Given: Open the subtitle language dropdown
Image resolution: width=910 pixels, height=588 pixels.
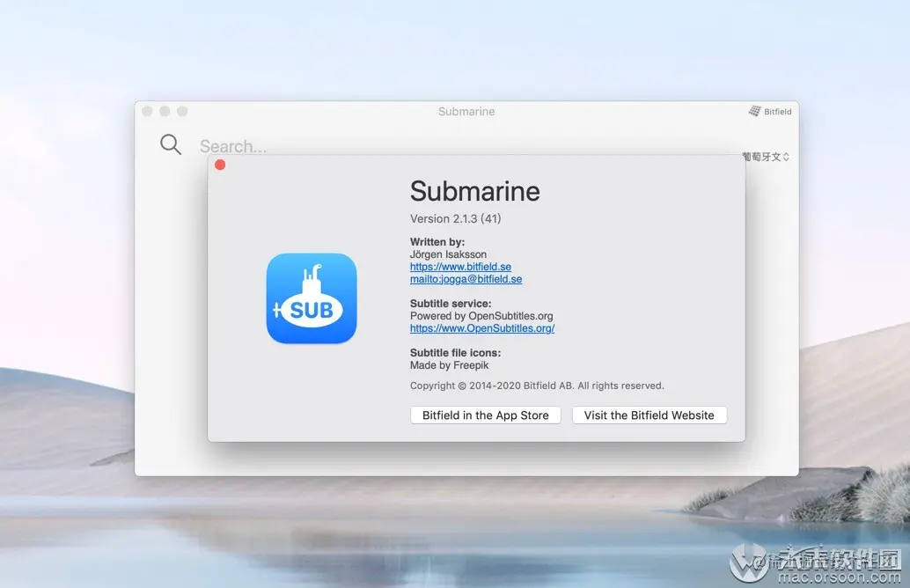Looking at the screenshot, I should (766, 157).
